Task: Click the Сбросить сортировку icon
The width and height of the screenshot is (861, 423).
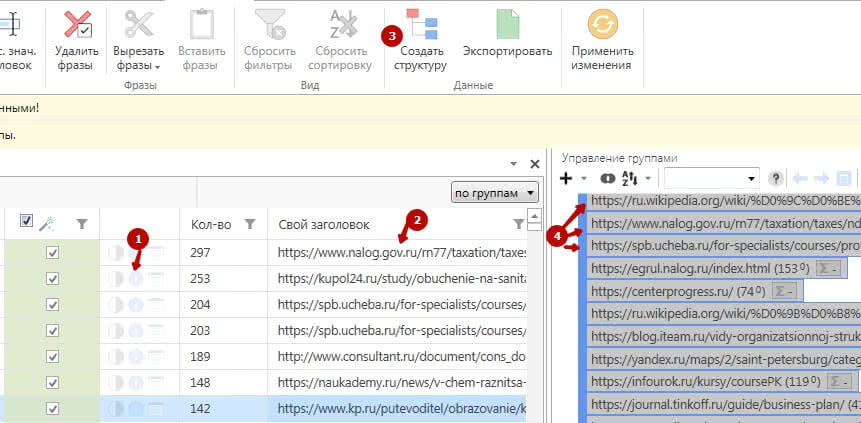Action: pos(343,25)
